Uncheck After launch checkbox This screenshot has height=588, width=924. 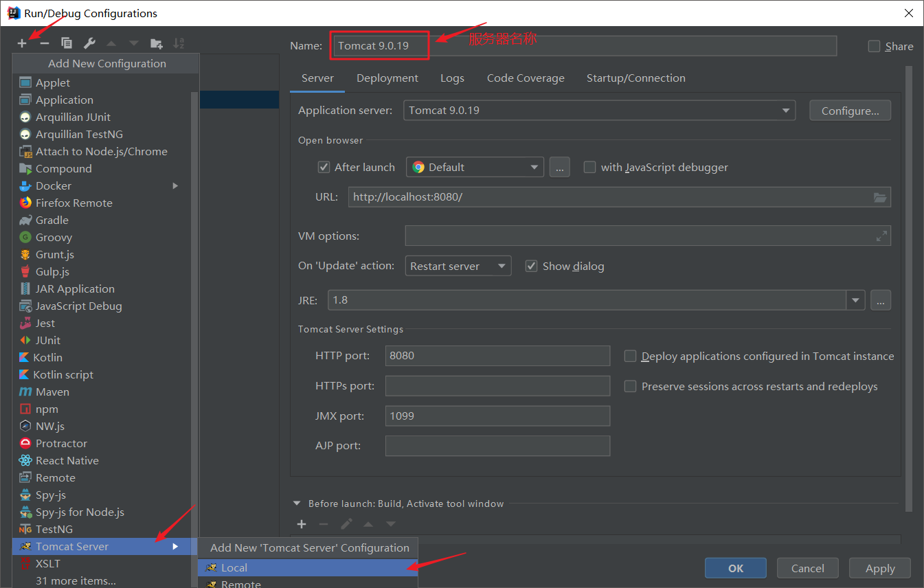click(324, 167)
